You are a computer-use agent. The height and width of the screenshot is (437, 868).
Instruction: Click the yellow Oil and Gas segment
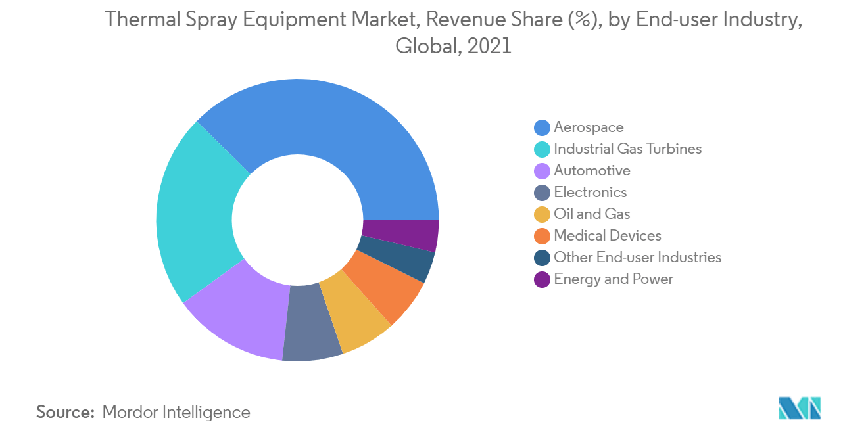tap(355, 310)
